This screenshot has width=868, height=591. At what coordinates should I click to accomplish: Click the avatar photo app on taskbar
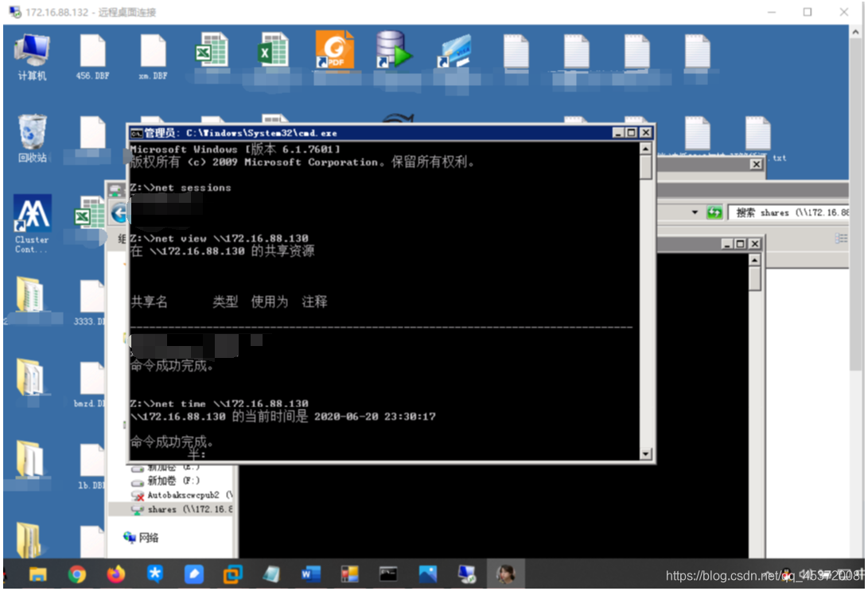(505, 574)
